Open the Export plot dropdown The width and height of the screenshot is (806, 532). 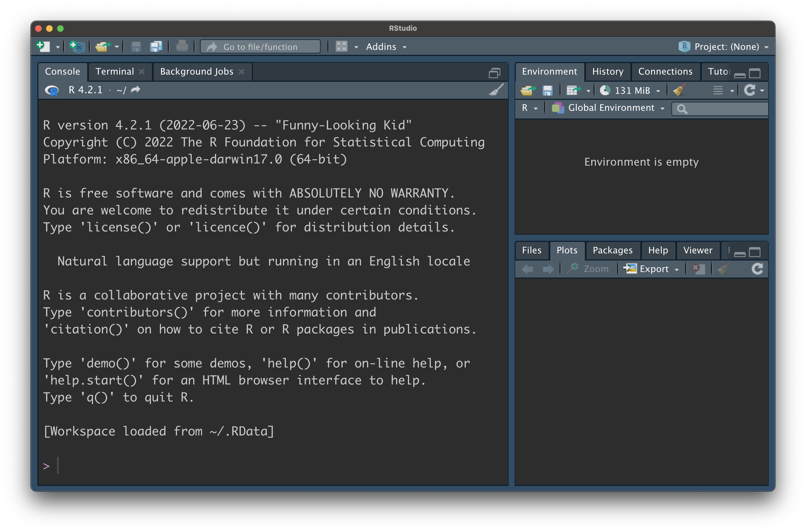pyautogui.click(x=652, y=269)
